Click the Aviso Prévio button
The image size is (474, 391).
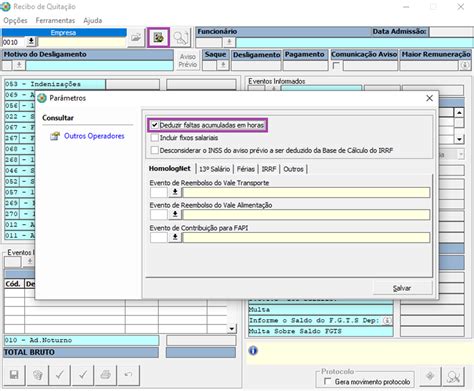(188, 61)
